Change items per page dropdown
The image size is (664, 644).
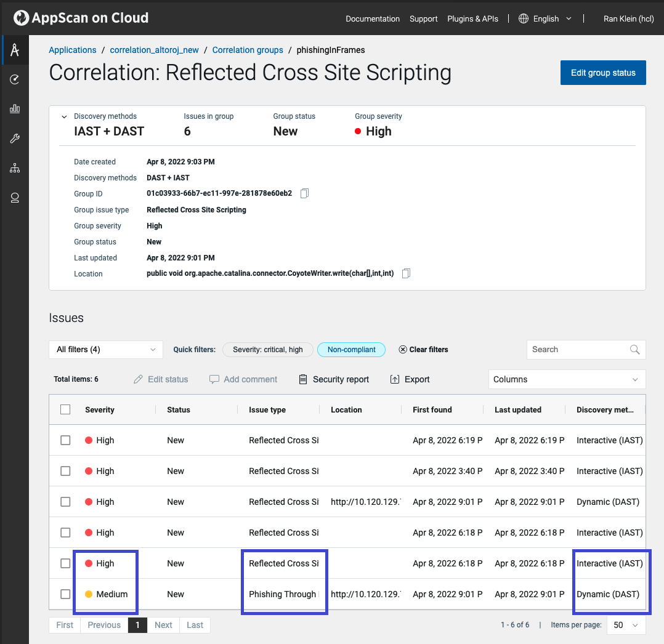626,625
